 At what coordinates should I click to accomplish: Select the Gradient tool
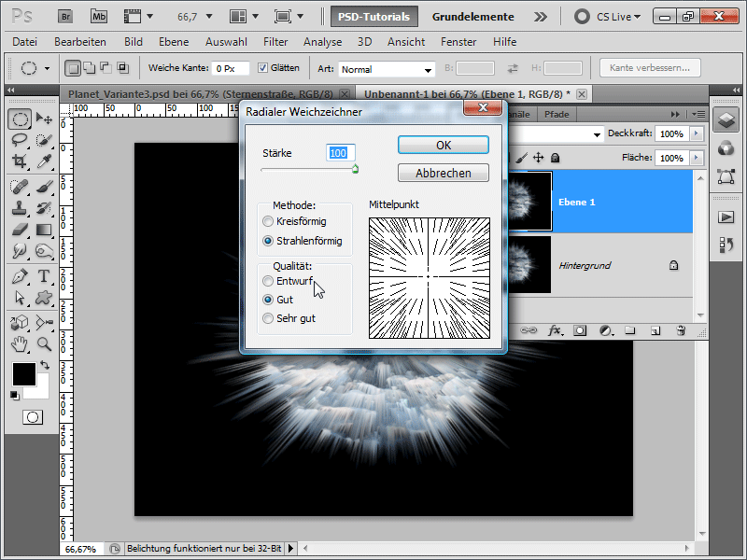click(44, 230)
